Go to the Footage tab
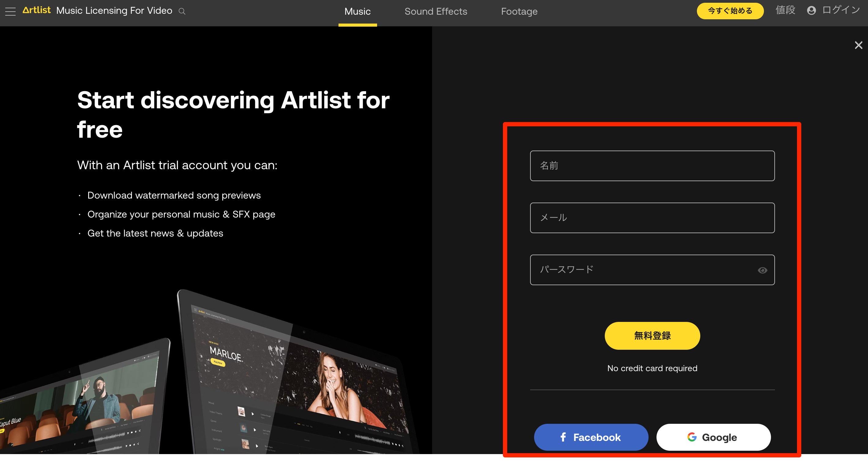This screenshot has width=868, height=470. [519, 11]
